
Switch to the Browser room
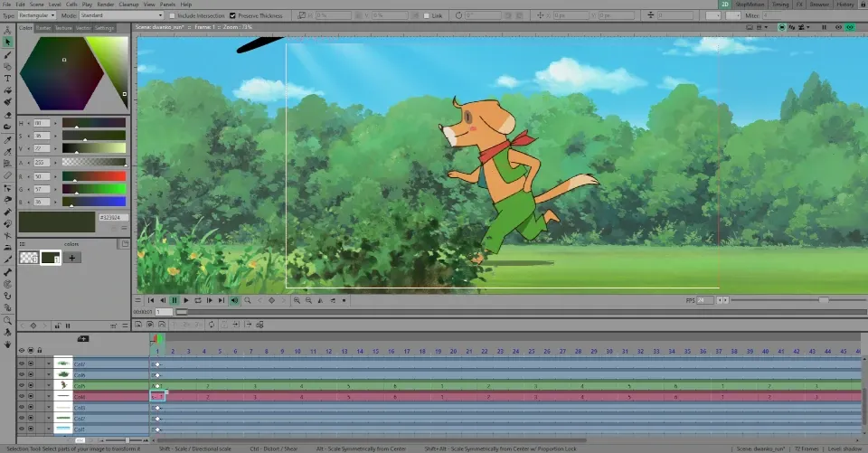click(819, 5)
